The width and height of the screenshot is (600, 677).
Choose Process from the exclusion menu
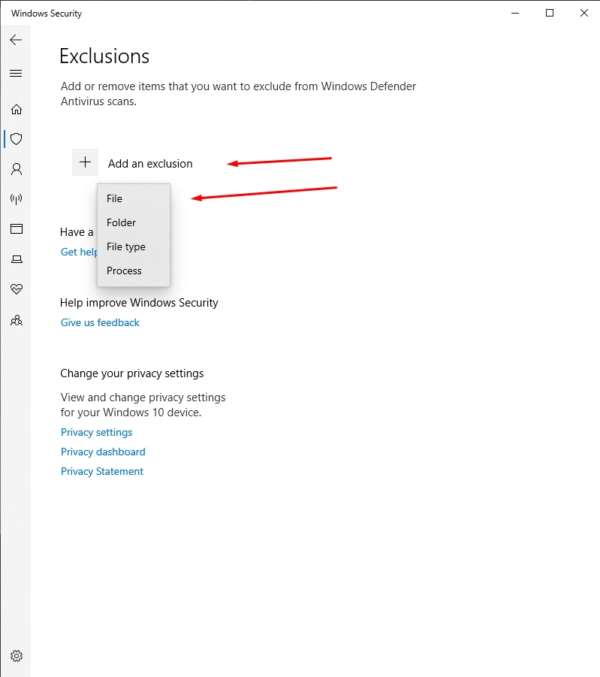coord(134,271)
